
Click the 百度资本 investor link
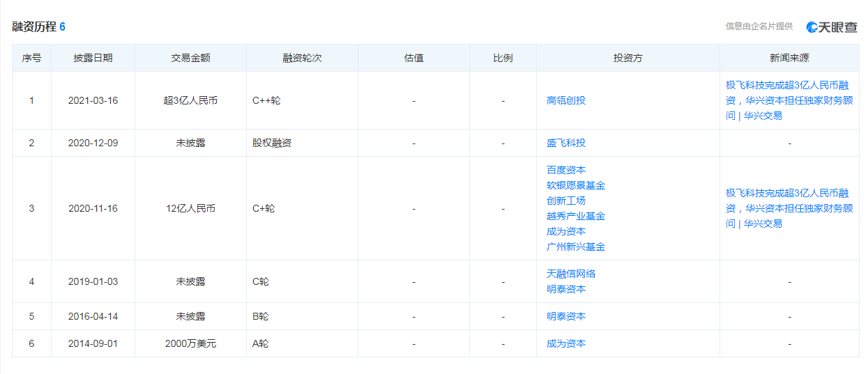coord(566,170)
